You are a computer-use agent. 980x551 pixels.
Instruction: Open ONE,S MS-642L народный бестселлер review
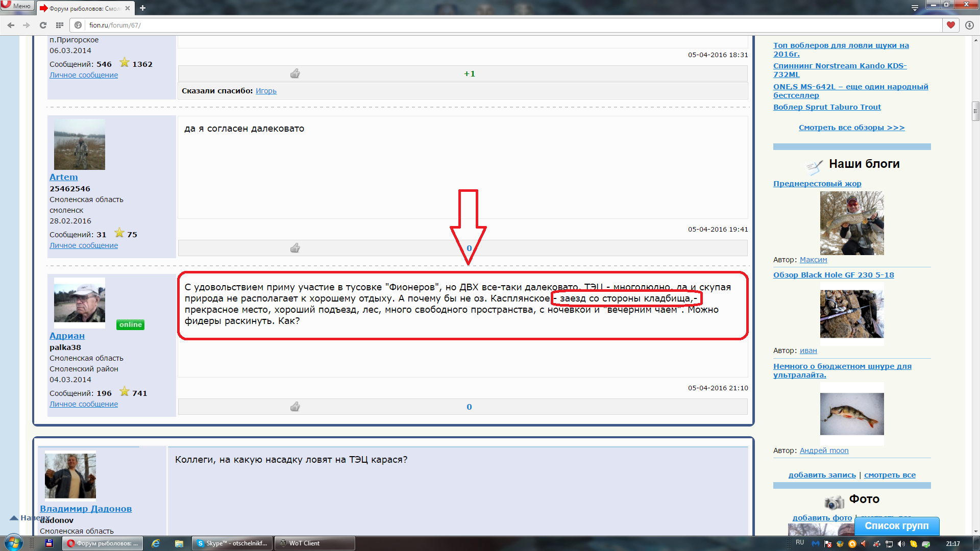[851, 91]
